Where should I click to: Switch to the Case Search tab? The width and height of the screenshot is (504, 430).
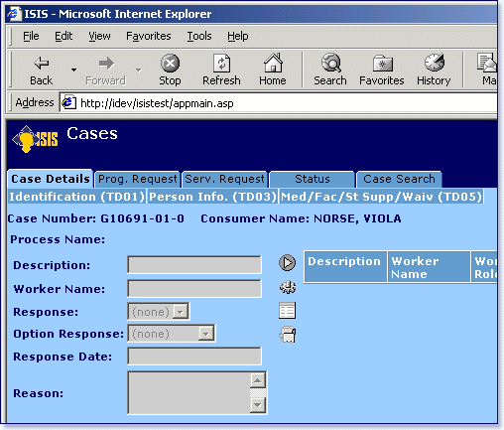[x=399, y=179]
